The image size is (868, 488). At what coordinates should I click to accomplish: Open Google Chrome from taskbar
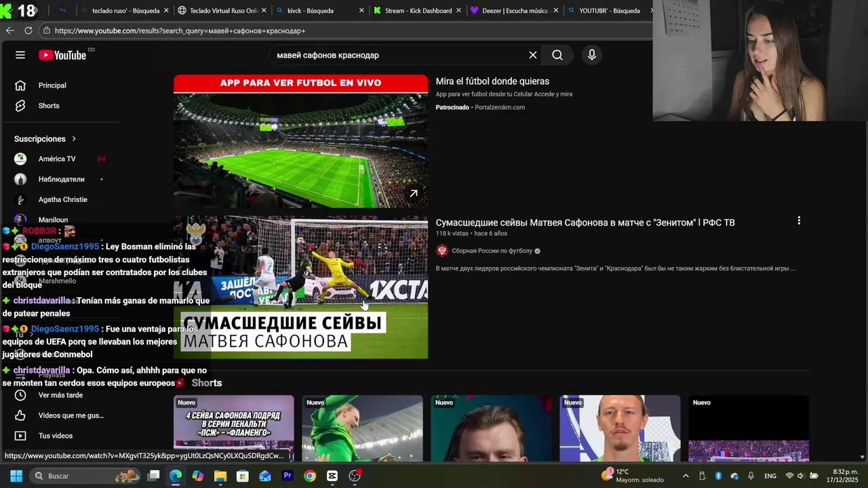coord(310,476)
